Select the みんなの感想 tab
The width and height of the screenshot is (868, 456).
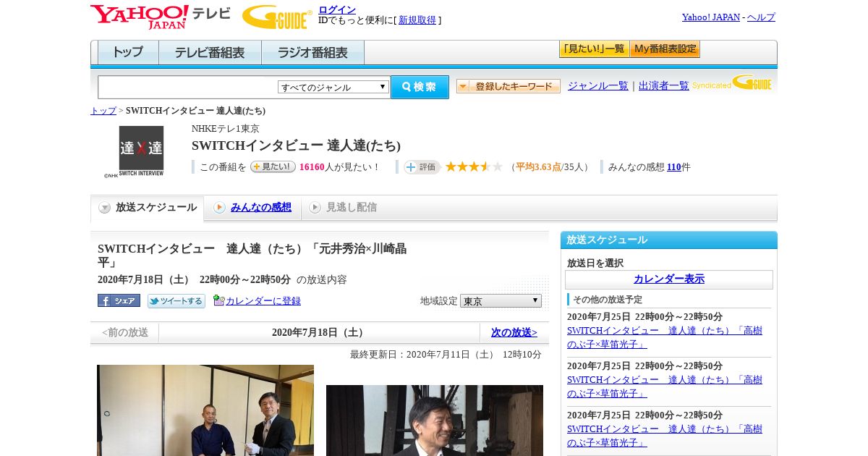[252, 208]
